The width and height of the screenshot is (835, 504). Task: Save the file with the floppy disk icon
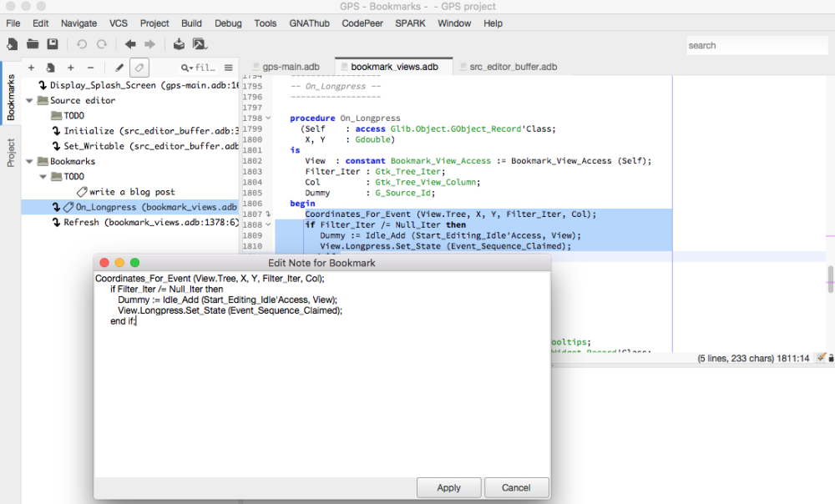click(53, 44)
